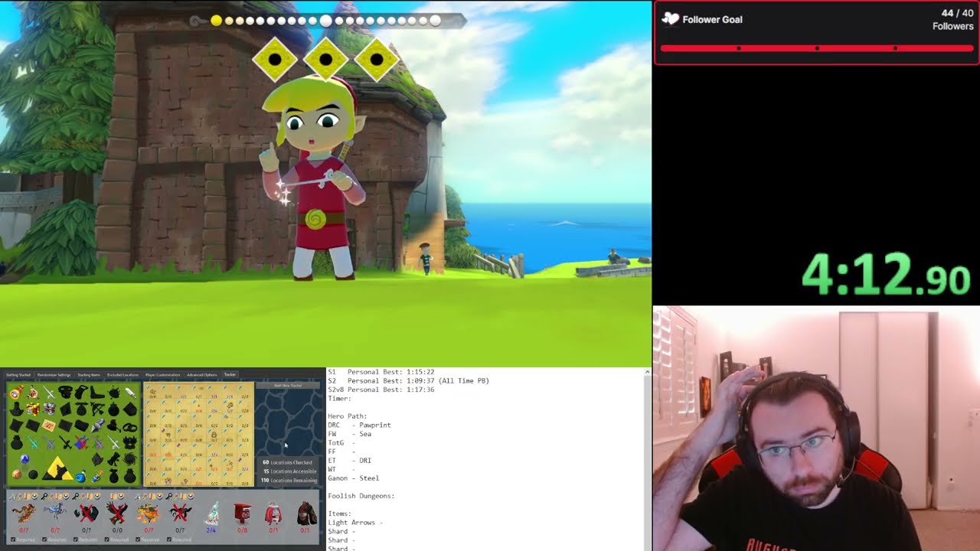This screenshot has height=551, width=980.
Task: Click the "110 Locations Remaining" text
Action: pos(289,481)
